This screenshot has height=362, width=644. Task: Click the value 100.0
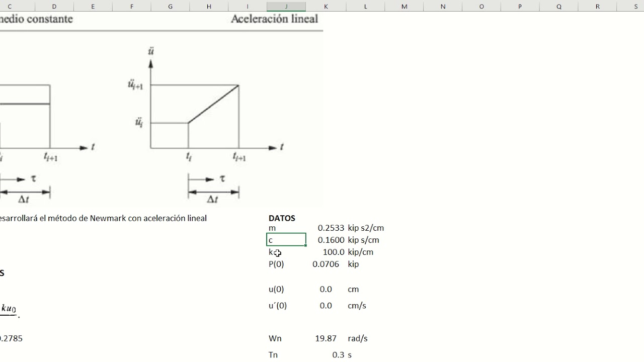pos(334,252)
